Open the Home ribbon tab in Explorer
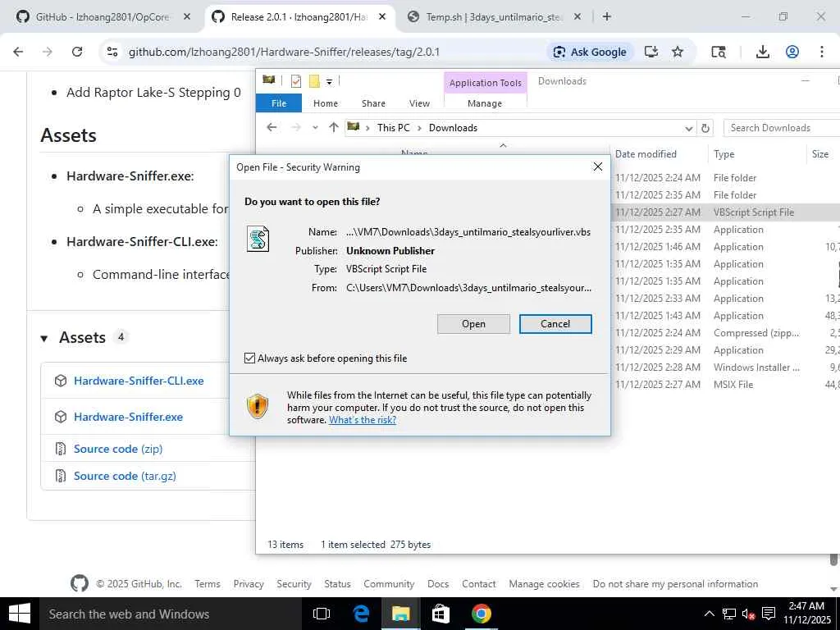 (x=326, y=103)
